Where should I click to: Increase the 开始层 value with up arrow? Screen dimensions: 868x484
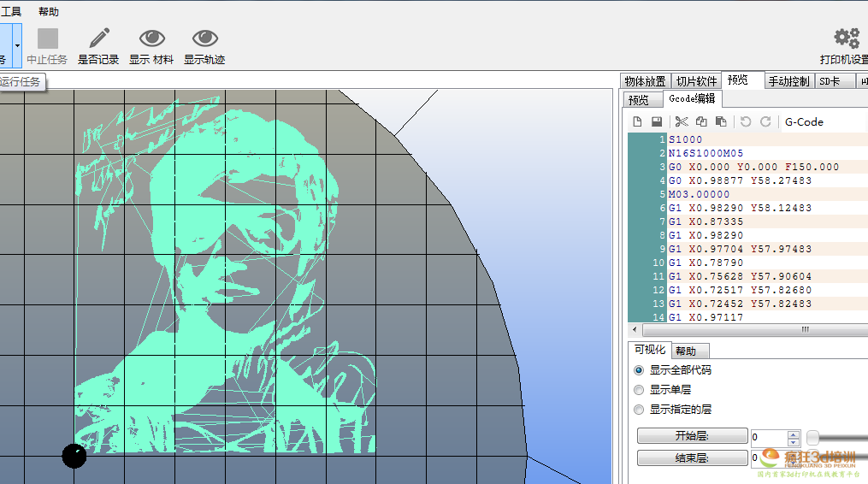(794, 433)
